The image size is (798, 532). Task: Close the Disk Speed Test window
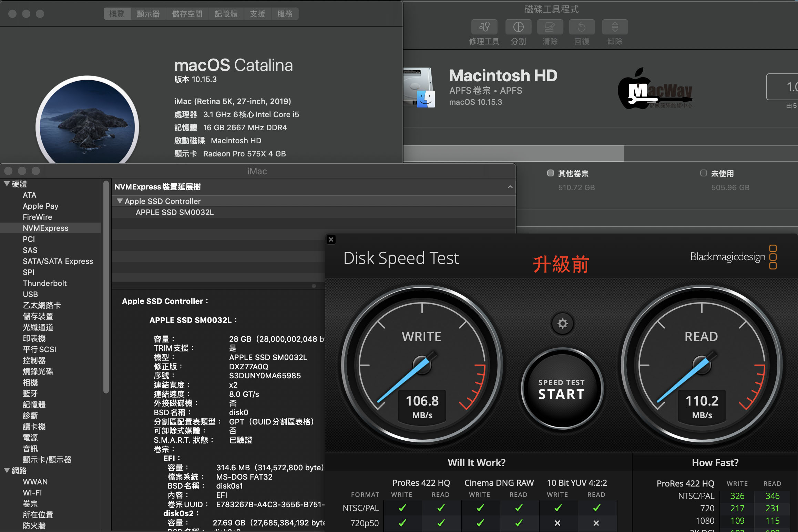(331, 239)
